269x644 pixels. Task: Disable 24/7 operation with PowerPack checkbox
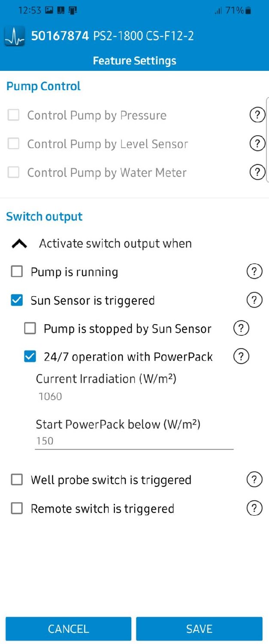point(30,356)
